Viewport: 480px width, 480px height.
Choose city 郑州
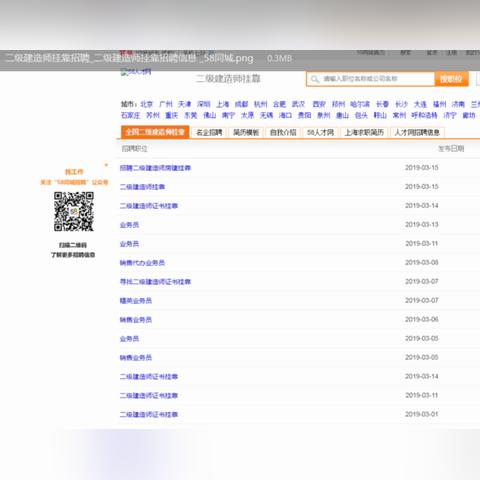338,104
